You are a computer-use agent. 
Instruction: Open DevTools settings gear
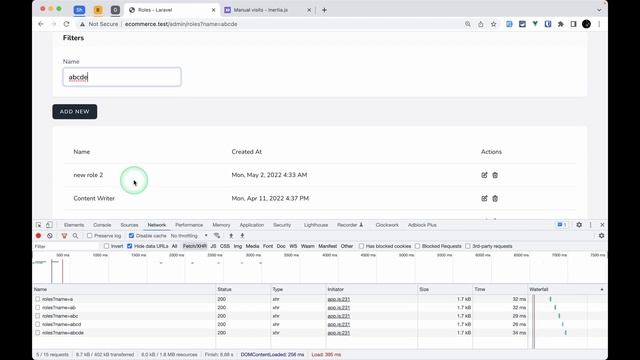tap(579, 225)
